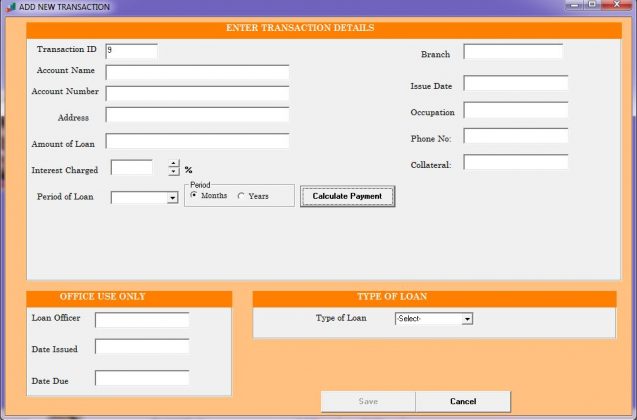Close the Add New Transaction window

coord(619,6)
